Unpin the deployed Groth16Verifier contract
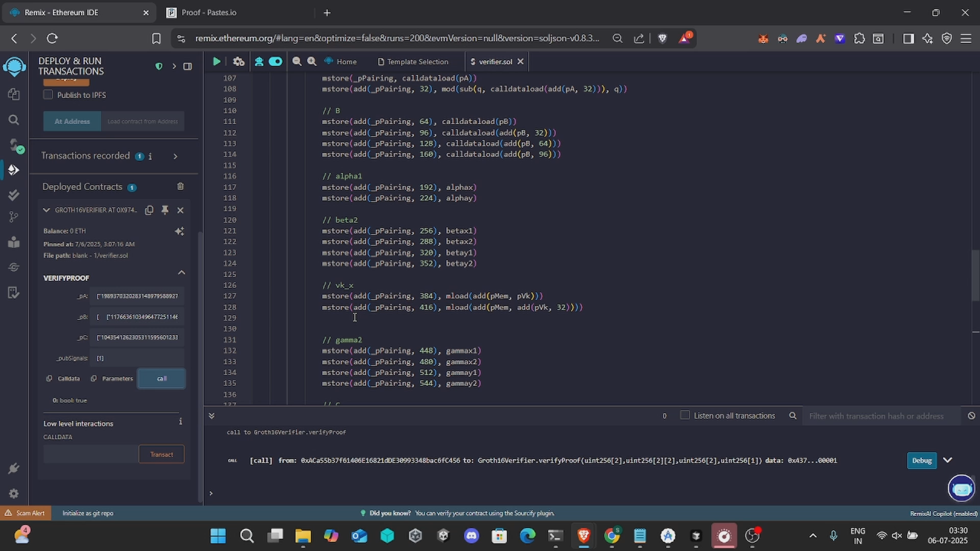The image size is (980, 551). (165, 210)
